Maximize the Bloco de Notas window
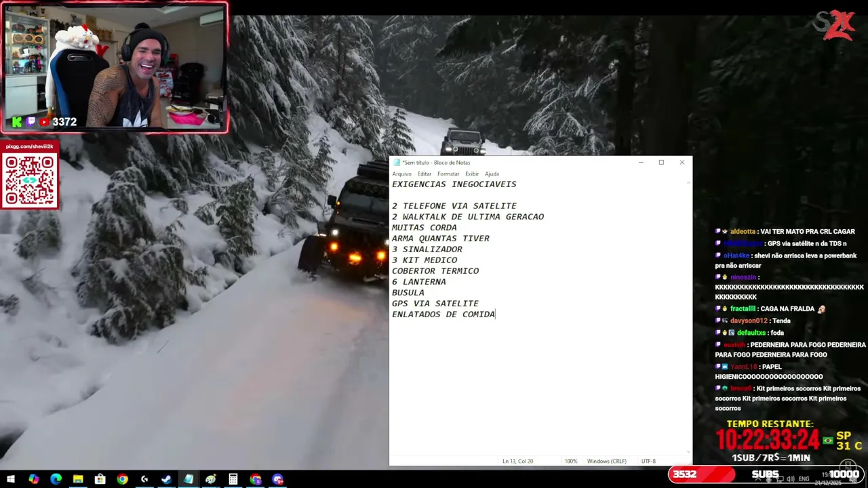Viewport: 868px width, 488px height. [661, 163]
